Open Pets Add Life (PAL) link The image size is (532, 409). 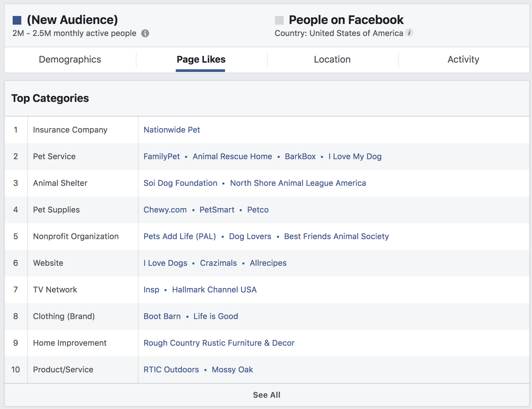tap(180, 236)
